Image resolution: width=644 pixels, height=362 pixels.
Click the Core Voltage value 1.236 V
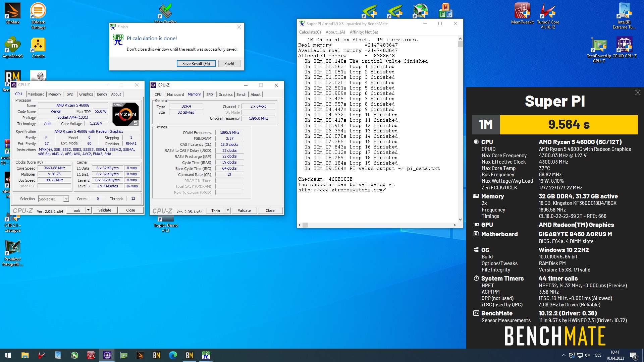click(96, 124)
